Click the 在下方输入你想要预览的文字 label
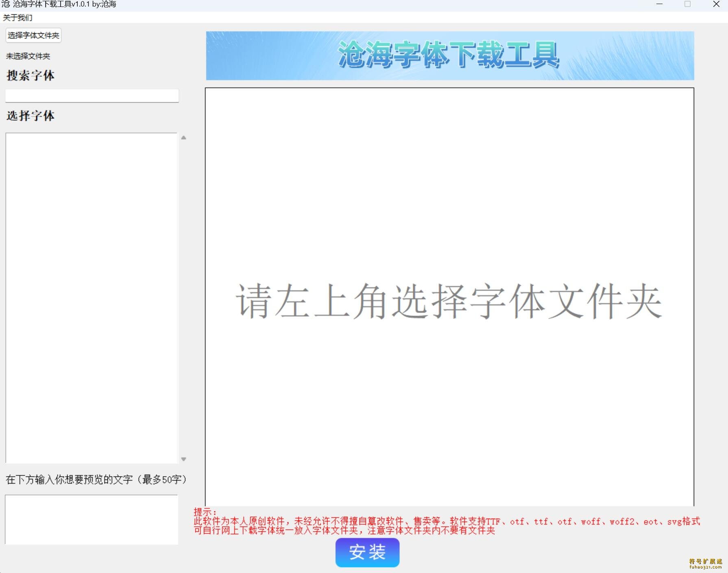The width and height of the screenshot is (728, 573). [x=96, y=479]
